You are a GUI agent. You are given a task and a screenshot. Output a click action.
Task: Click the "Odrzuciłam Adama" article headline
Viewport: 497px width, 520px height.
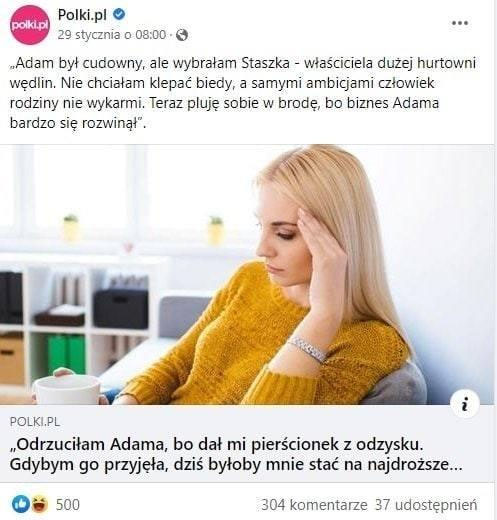tap(236, 455)
